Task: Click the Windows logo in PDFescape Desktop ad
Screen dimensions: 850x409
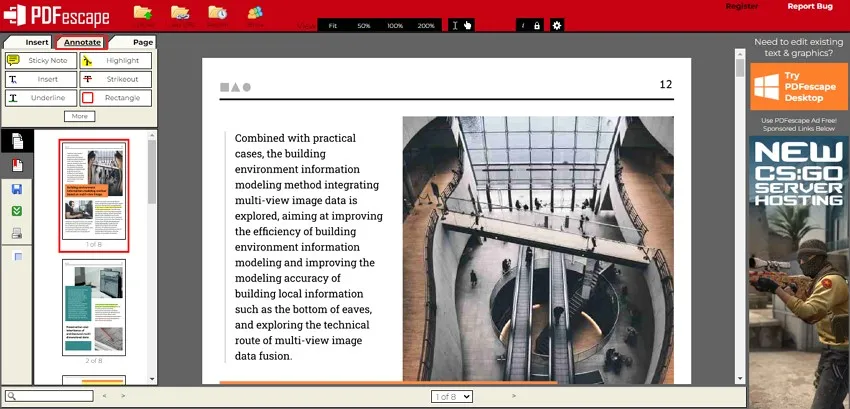Action: click(x=767, y=87)
